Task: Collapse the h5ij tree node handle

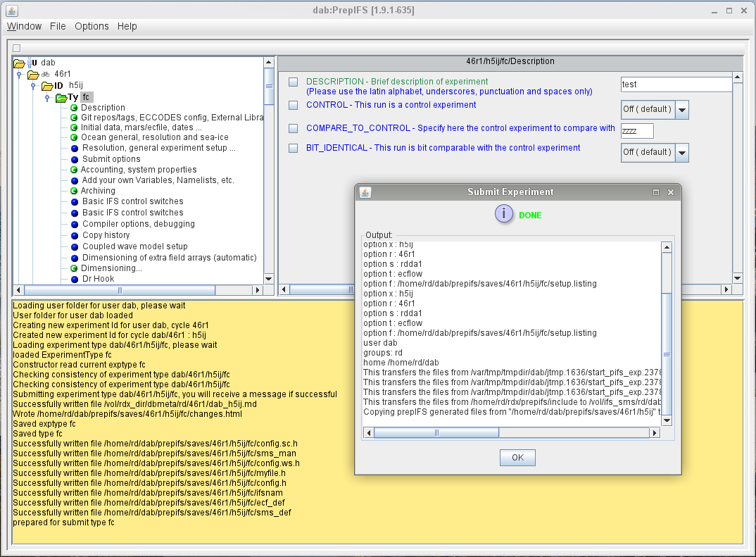Action: click(33, 86)
